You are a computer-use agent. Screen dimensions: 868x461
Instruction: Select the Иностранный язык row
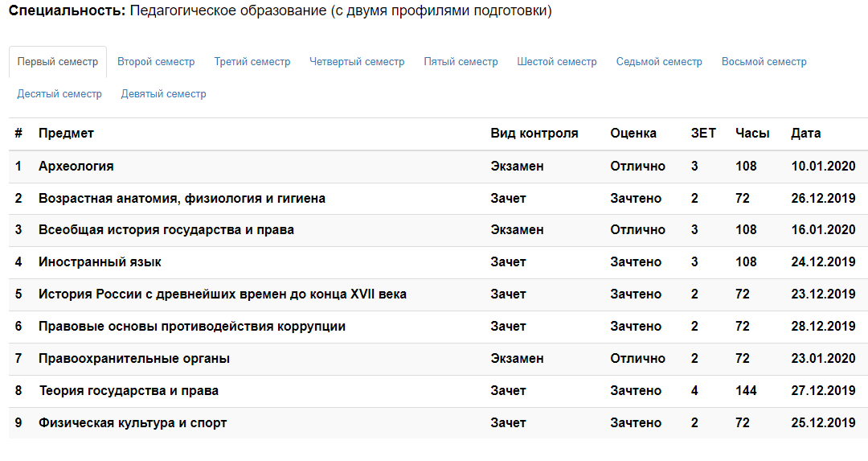pyautogui.click(x=439, y=262)
